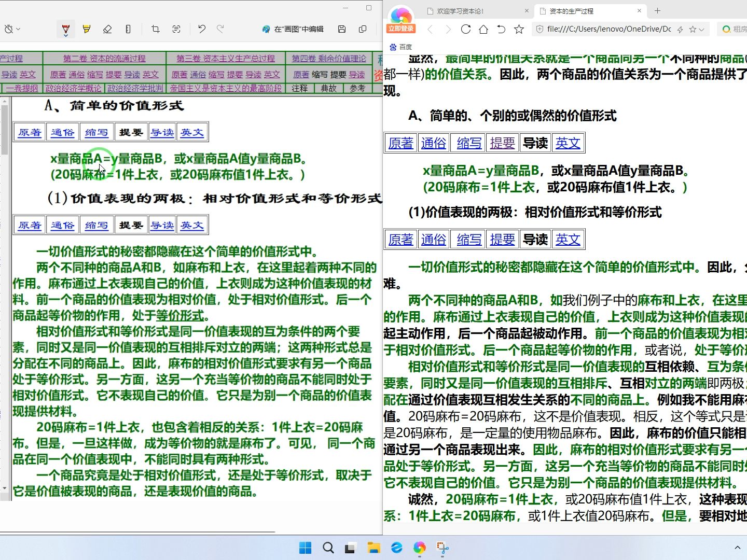Select the yellow highlighter tool
This screenshot has width=747, height=560.
(x=87, y=29)
